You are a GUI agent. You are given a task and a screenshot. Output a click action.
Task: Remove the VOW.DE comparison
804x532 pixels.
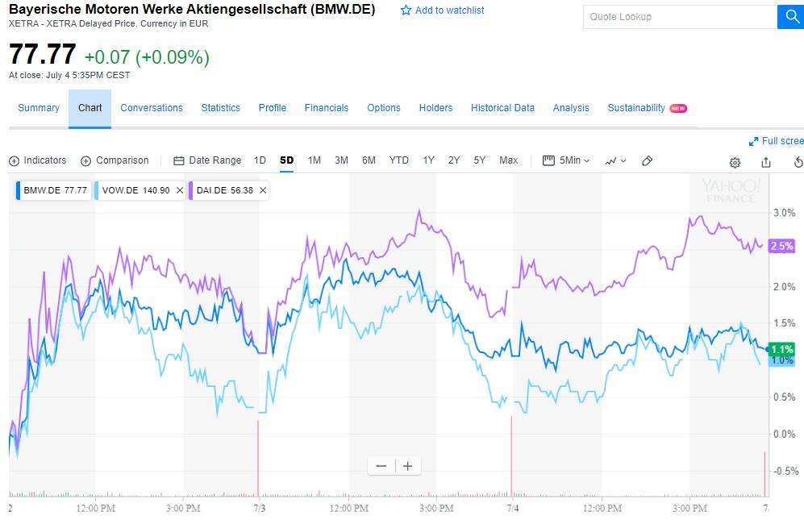(179, 190)
